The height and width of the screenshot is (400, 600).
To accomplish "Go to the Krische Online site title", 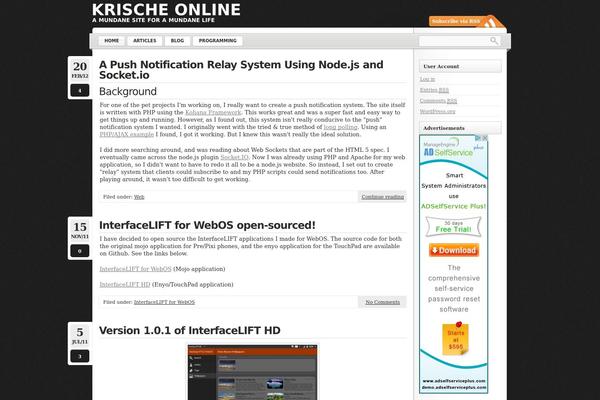I will click(166, 10).
